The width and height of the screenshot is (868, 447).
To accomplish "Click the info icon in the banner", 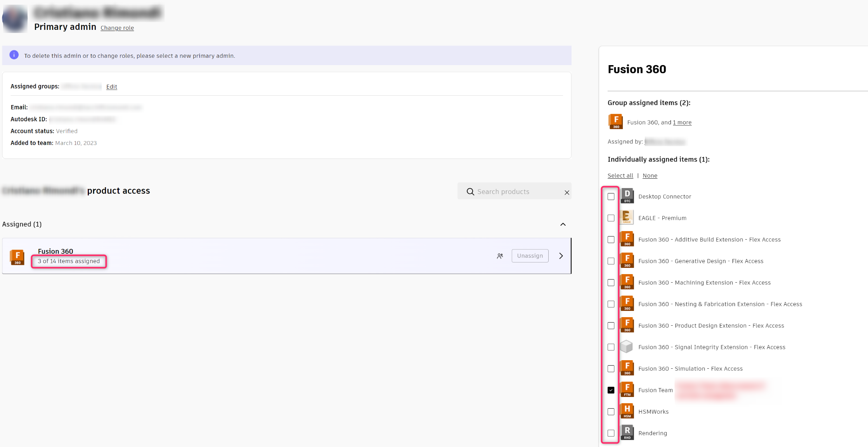I will 14,55.
